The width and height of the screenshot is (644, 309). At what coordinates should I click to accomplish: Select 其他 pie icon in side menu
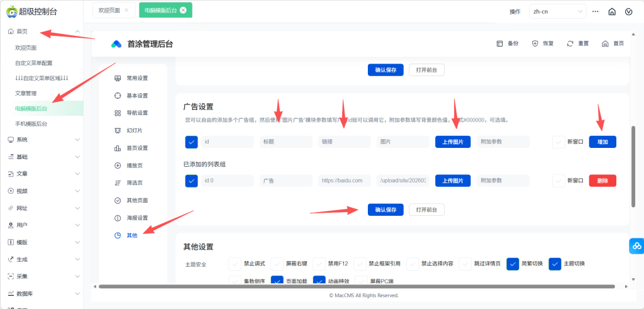click(118, 235)
